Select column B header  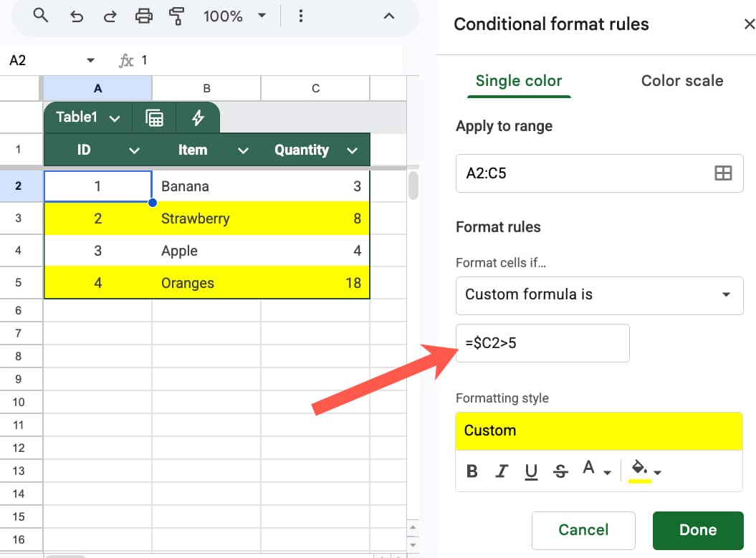[206, 88]
